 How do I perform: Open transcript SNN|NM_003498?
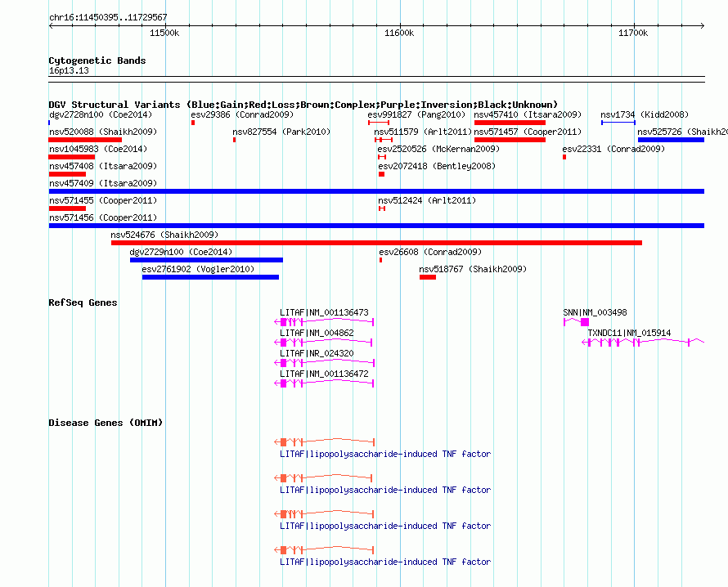pos(595,313)
